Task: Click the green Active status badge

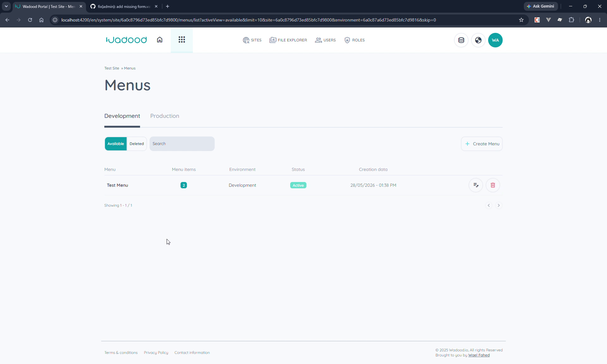Action: [298, 185]
